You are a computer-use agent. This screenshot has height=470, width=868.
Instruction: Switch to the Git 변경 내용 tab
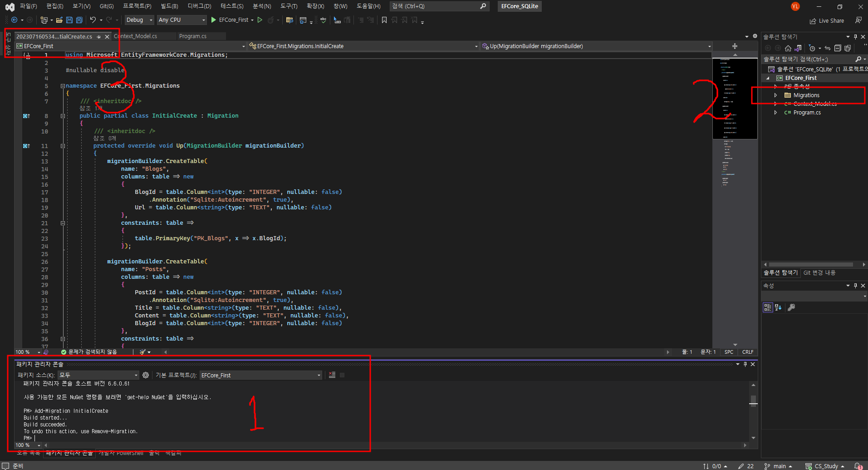point(819,272)
